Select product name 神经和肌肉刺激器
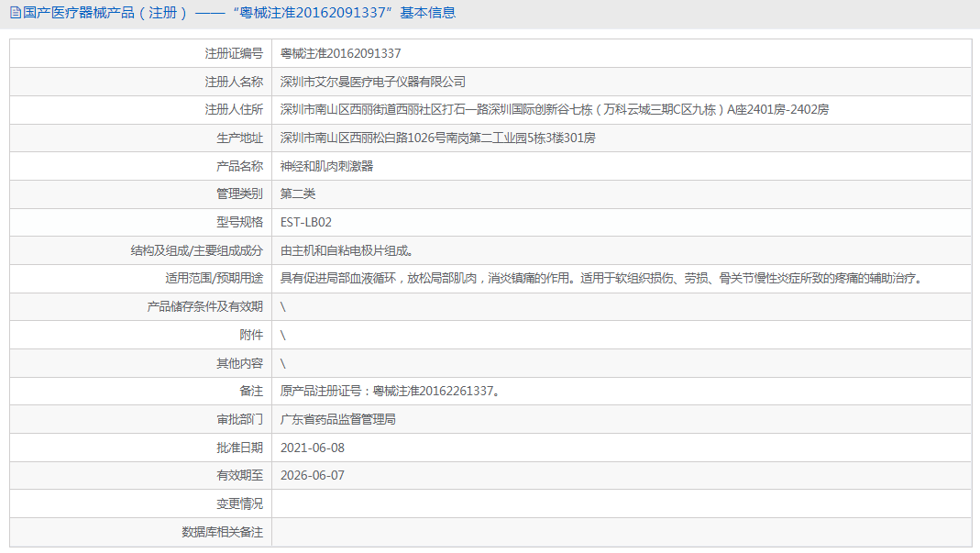Screen dimensions: 980x553 point(327,166)
